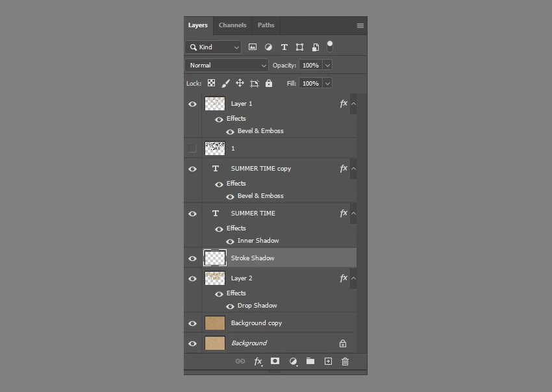Create a new group folder
Image resolution: width=552 pixels, height=392 pixels.
click(310, 361)
